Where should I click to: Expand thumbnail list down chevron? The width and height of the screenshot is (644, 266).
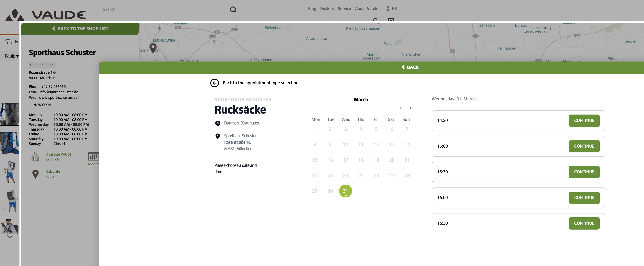[10, 236]
